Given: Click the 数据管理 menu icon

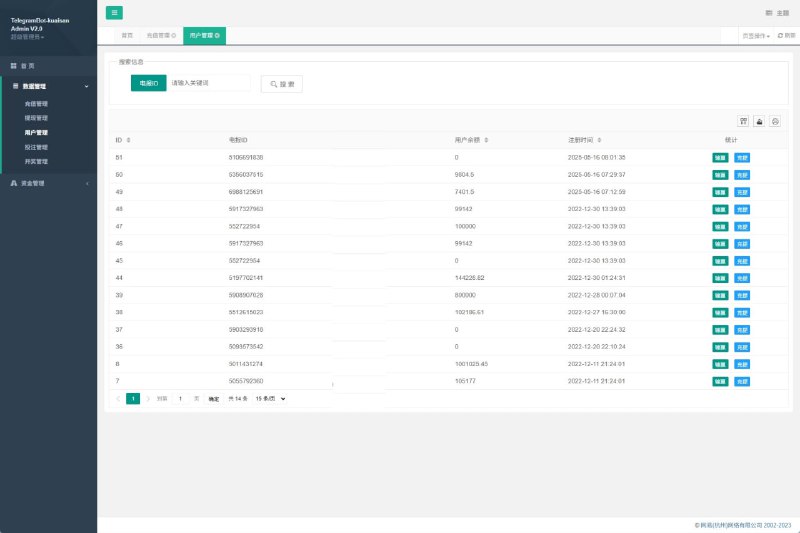Looking at the screenshot, I should click(x=15, y=86).
